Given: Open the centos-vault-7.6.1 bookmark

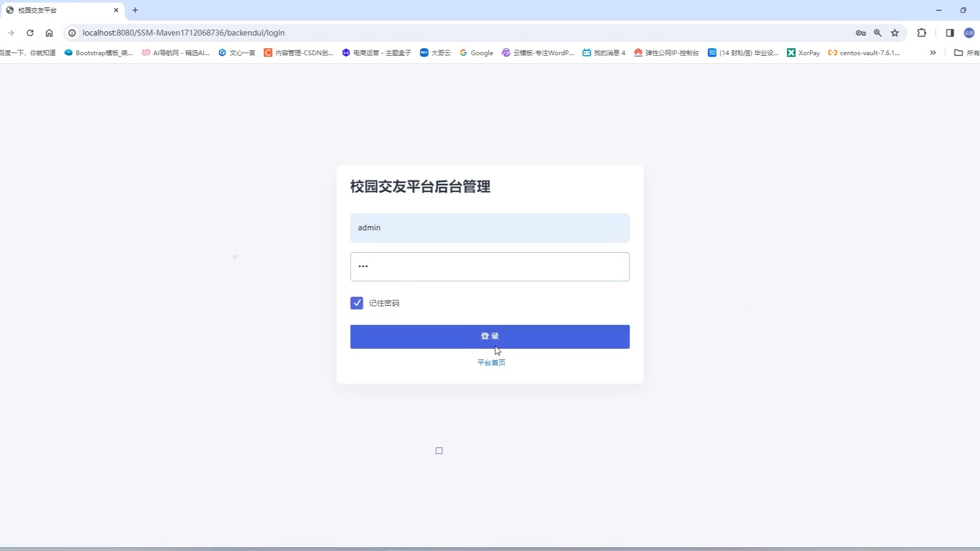Looking at the screenshot, I should pyautogui.click(x=864, y=53).
